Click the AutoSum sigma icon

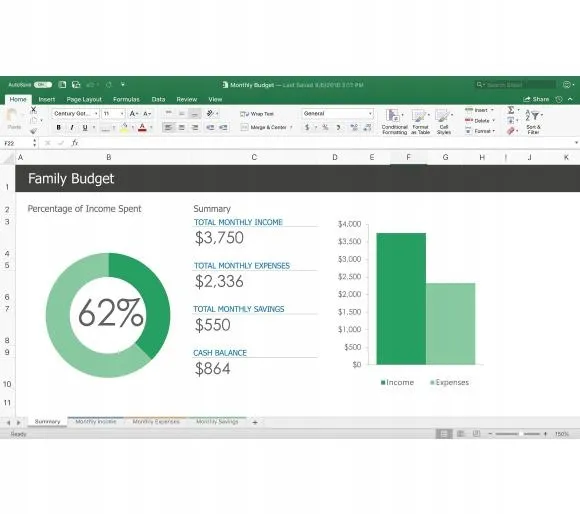click(511, 110)
